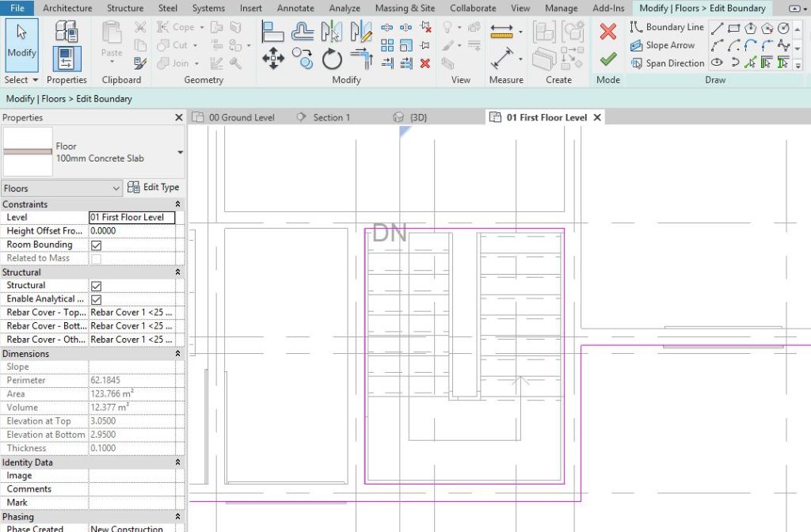Uncheck the Structural property checkbox
The height and width of the screenshot is (532, 811).
(95, 286)
